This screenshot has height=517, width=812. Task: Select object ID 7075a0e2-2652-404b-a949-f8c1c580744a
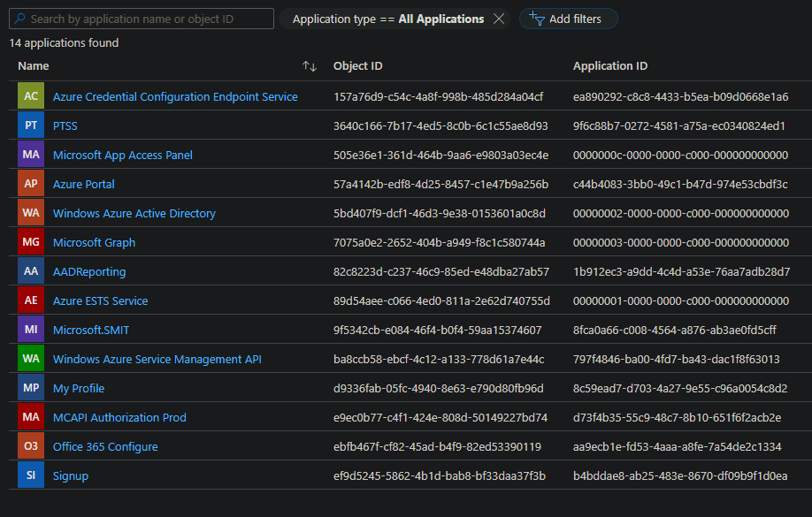(x=439, y=242)
